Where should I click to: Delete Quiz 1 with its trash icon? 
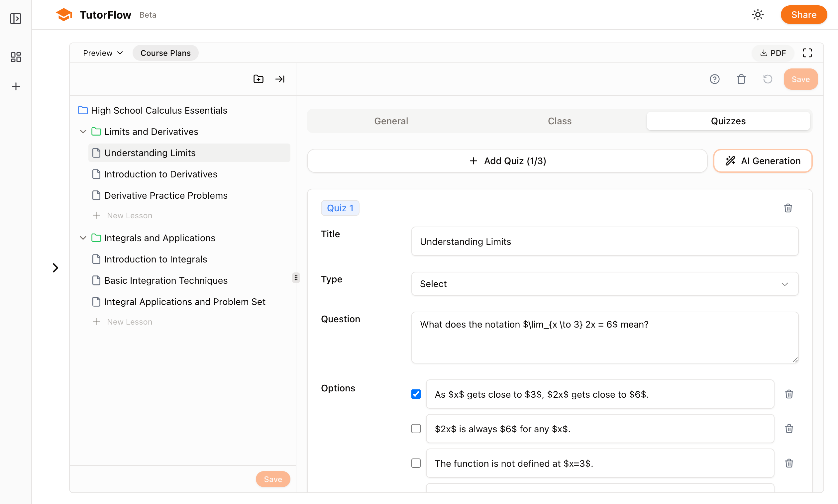pos(788,208)
